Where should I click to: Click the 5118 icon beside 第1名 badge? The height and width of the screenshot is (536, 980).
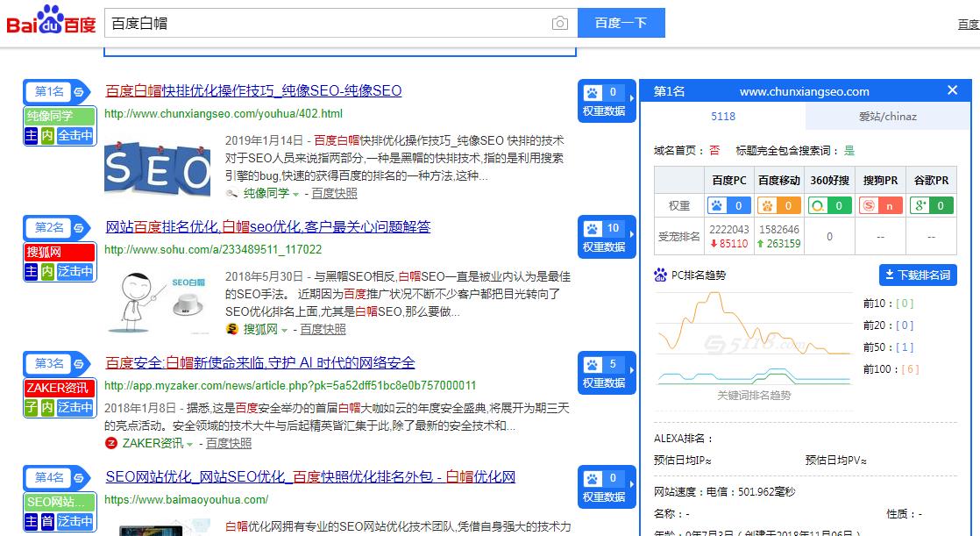coord(79,92)
